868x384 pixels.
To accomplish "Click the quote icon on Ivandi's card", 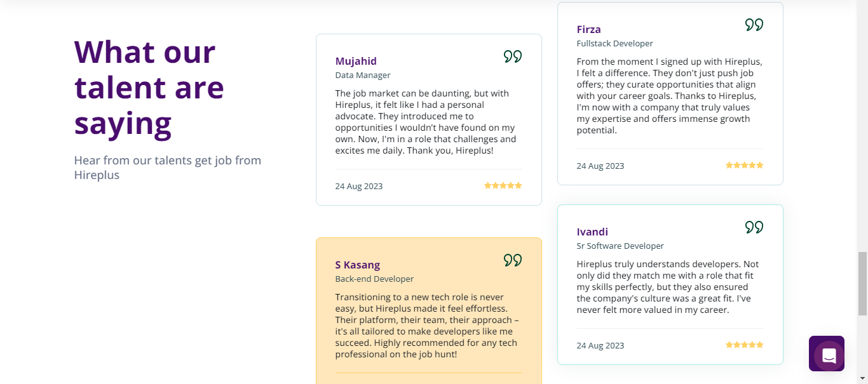I will click(x=754, y=227).
